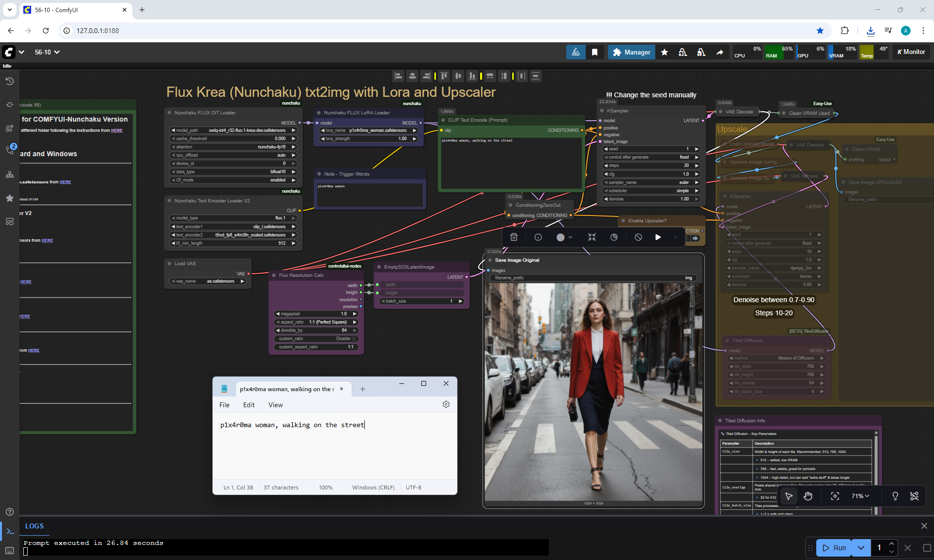Expand the Run button dropdown arrow
The width and height of the screenshot is (934, 560).
861,547
